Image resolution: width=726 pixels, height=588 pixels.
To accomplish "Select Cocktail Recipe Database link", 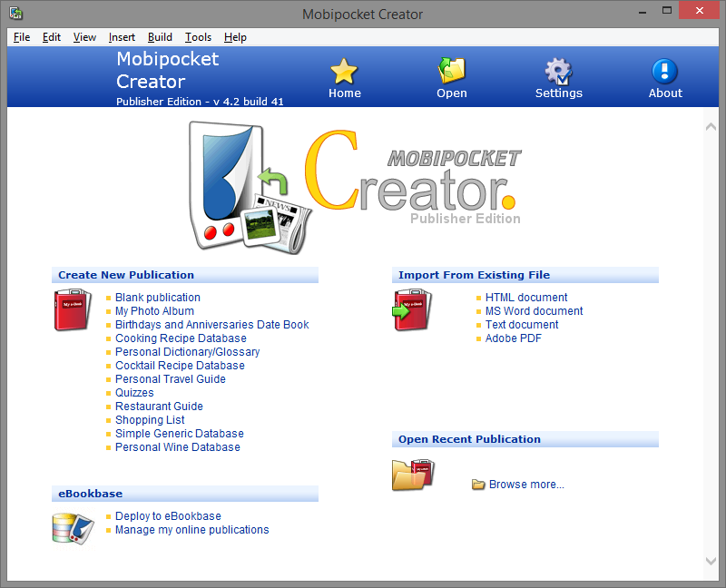I will pyautogui.click(x=180, y=366).
